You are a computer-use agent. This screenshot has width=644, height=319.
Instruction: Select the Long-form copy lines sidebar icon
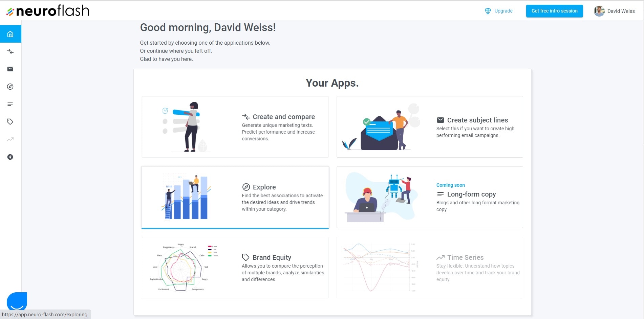click(10, 104)
